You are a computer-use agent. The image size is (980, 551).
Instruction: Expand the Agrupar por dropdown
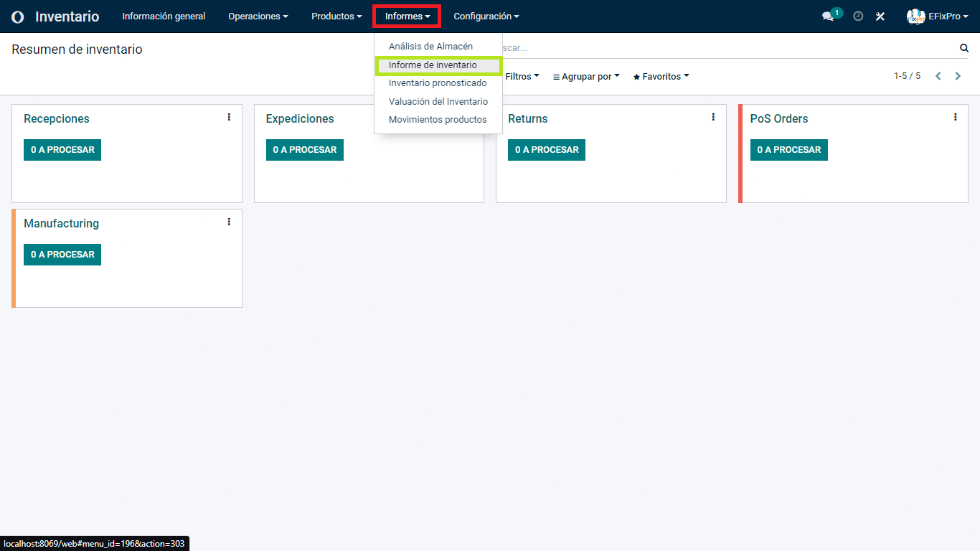[586, 77]
